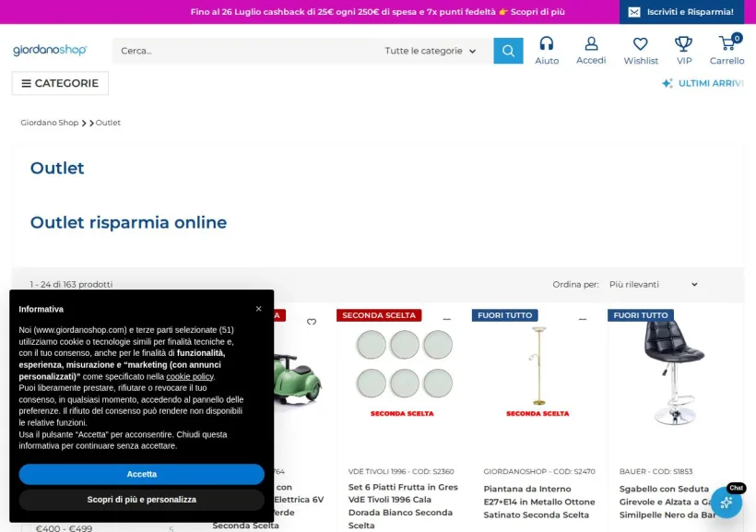Click VDE TIVOLI 1996 brand text

(377, 471)
